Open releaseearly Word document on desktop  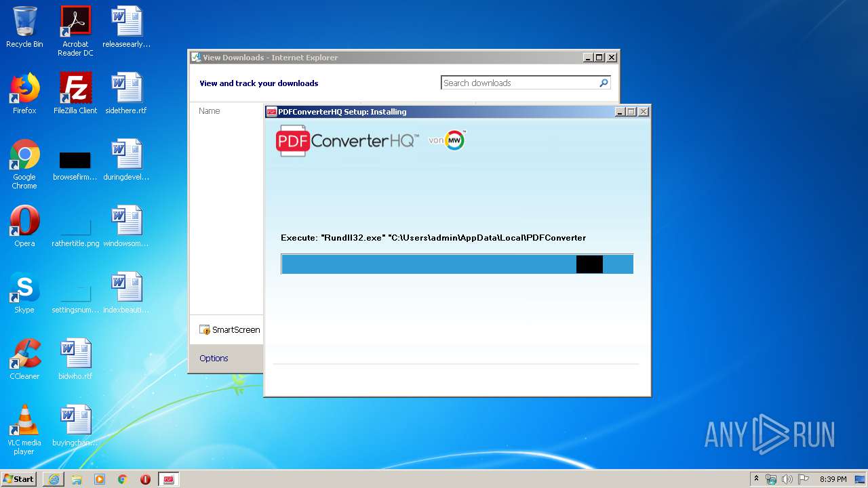(126, 27)
